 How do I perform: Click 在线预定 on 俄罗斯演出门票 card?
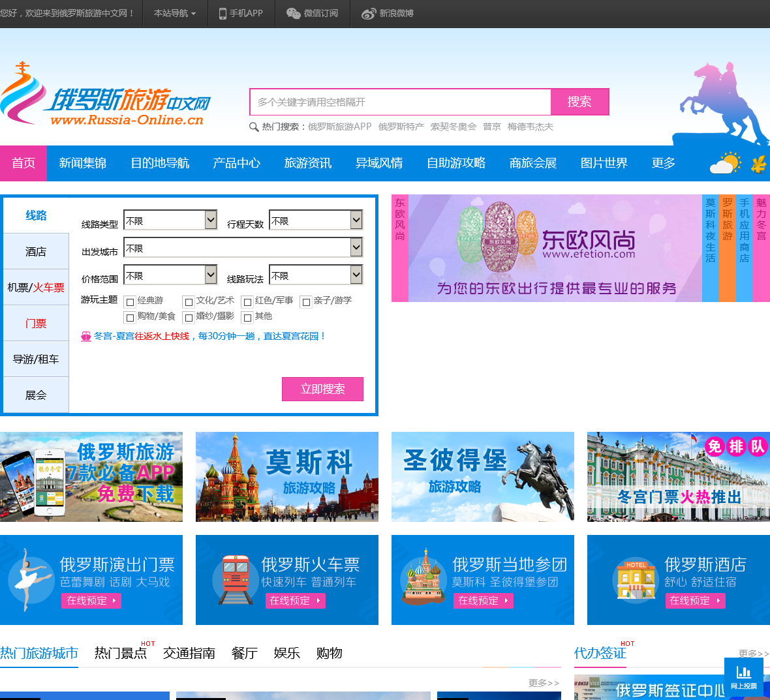91,601
